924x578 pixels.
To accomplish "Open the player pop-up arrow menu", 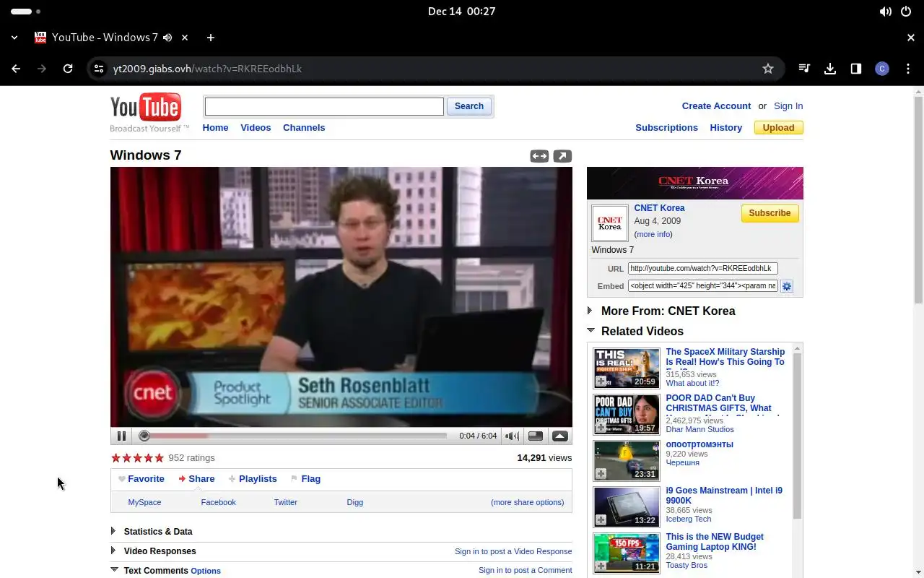I will point(560,436).
